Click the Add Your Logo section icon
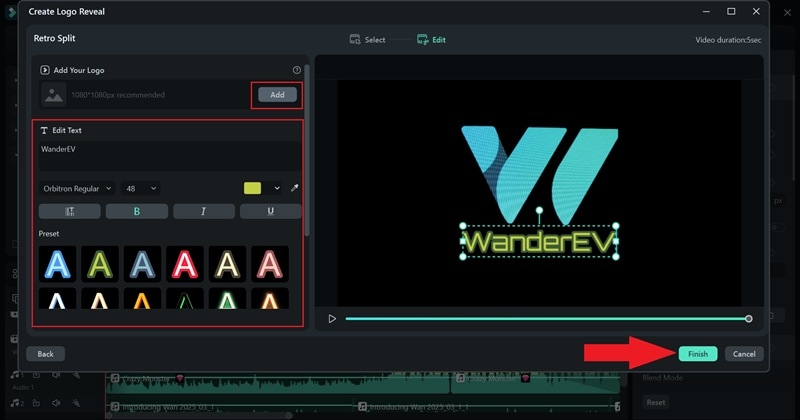The image size is (800, 420). (x=45, y=70)
